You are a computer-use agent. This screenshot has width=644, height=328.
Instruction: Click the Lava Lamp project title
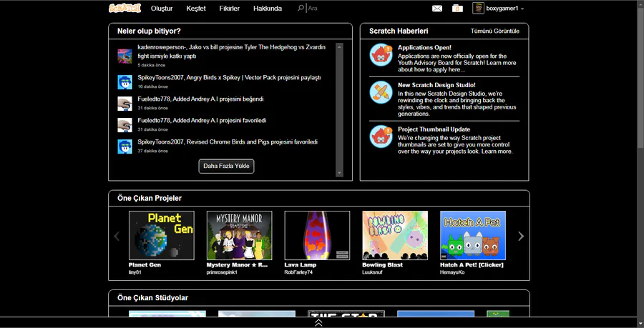point(301,265)
